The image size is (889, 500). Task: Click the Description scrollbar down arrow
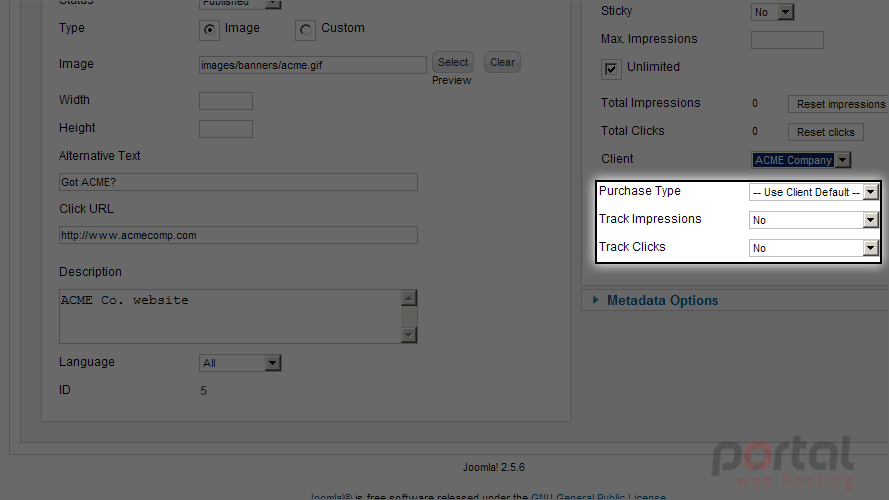click(409, 335)
